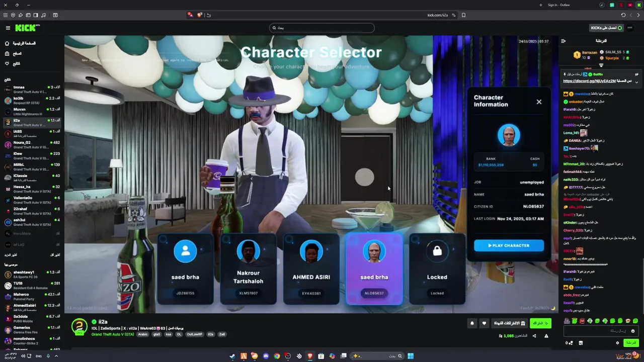Screen dimensions: 644x362
Task: Reload the page in browser
Action: (623, 15)
